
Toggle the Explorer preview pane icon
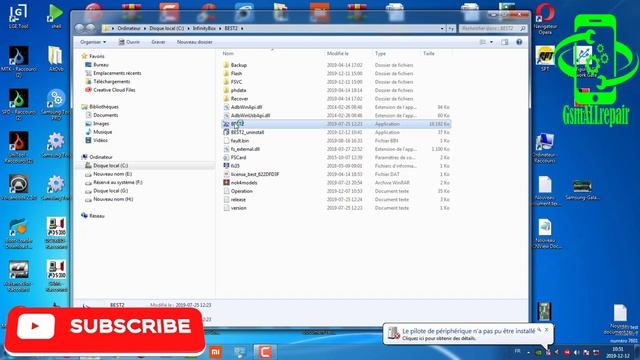click(x=505, y=42)
